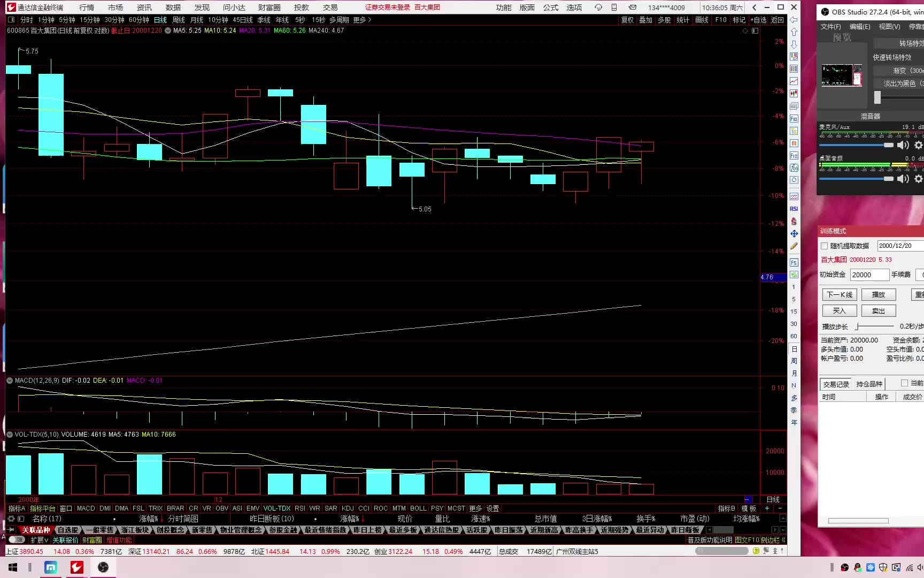
Task: Click the mobile phone icon in title bar
Action: tap(614, 7)
